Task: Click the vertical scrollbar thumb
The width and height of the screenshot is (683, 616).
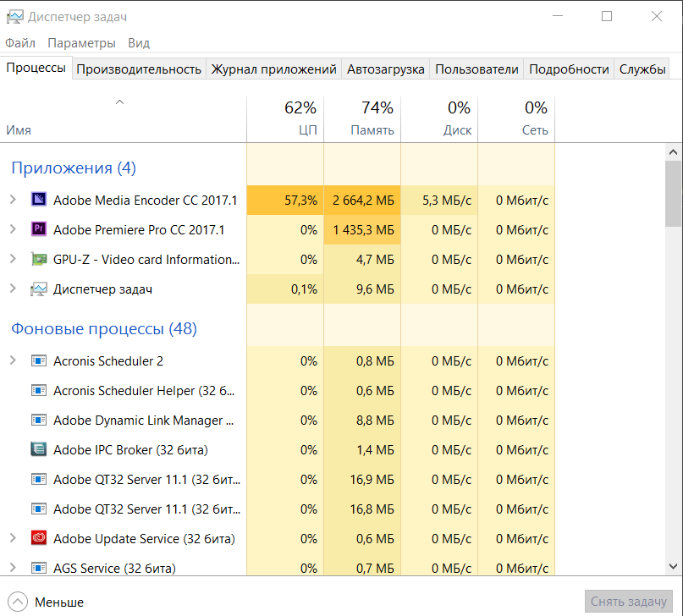Action: pyautogui.click(x=674, y=194)
